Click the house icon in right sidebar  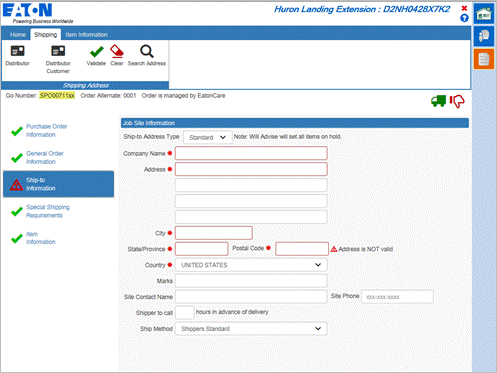pyautogui.click(x=484, y=14)
